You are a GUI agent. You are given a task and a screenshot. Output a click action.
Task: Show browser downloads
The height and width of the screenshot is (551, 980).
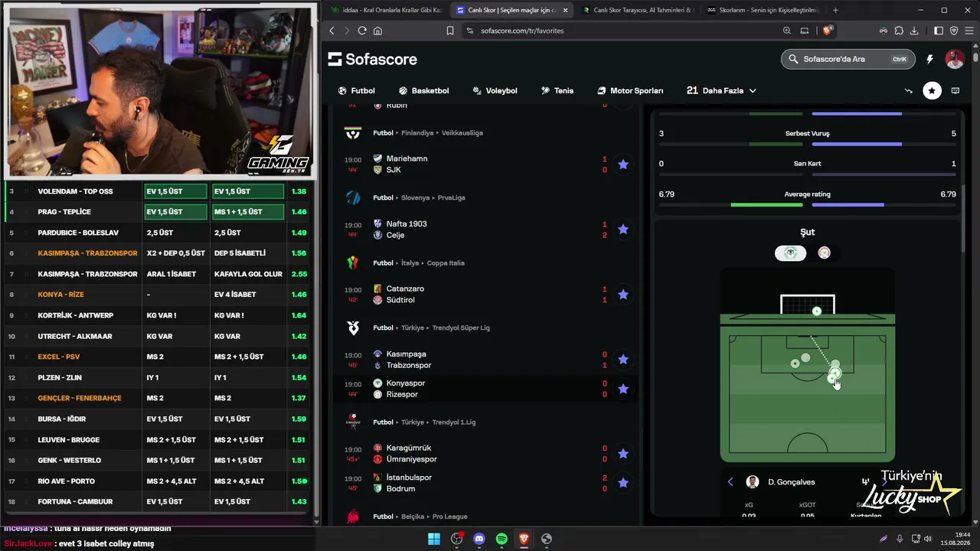point(914,31)
